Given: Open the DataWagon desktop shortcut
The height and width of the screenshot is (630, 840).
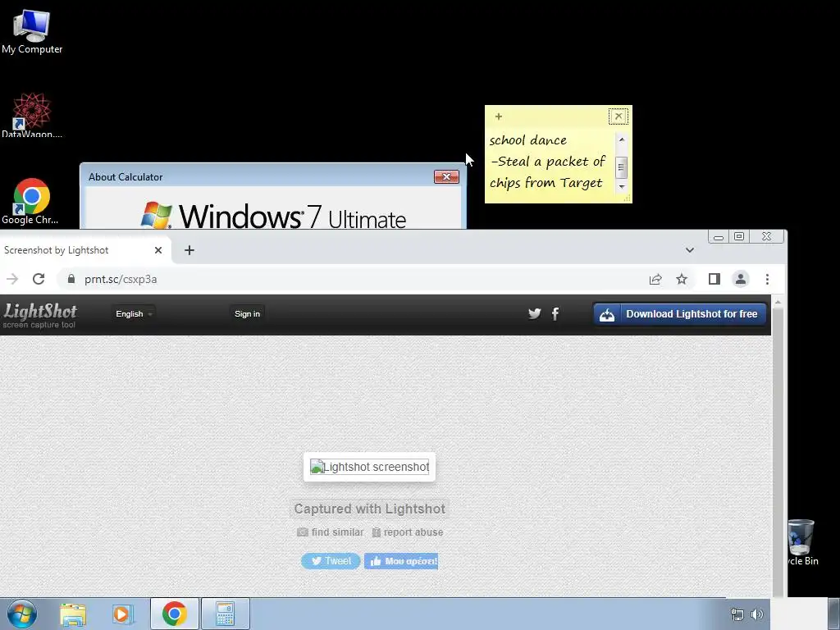Looking at the screenshot, I should tap(32, 115).
